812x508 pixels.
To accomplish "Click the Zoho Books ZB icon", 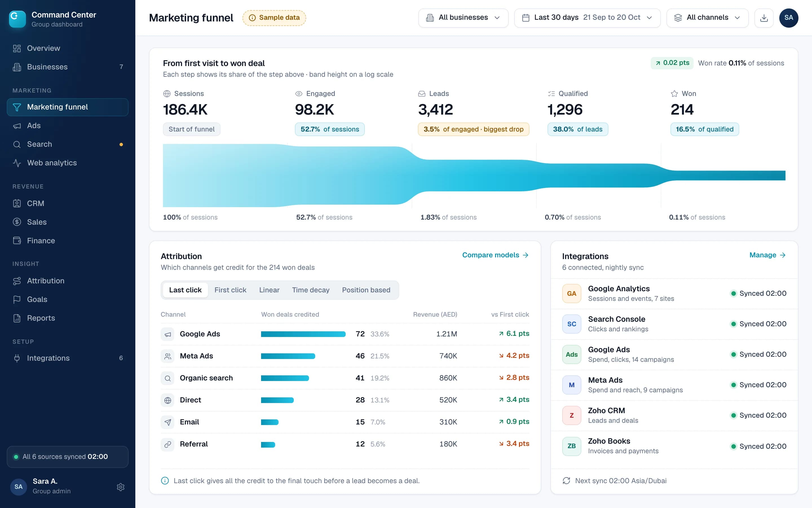I will tap(572, 446).
